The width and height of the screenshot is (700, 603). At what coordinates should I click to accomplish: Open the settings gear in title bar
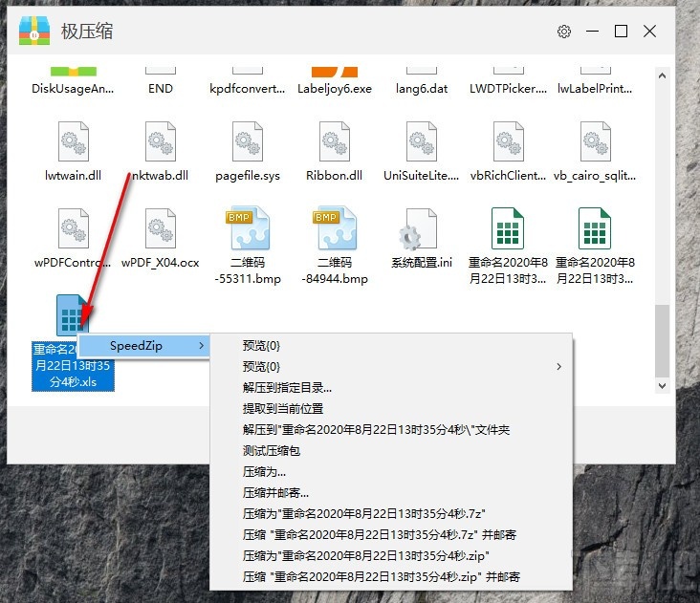click(x=564, y=32)
